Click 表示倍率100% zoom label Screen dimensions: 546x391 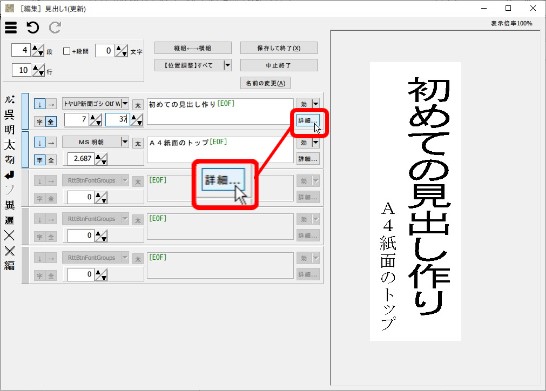coord(511,23)
